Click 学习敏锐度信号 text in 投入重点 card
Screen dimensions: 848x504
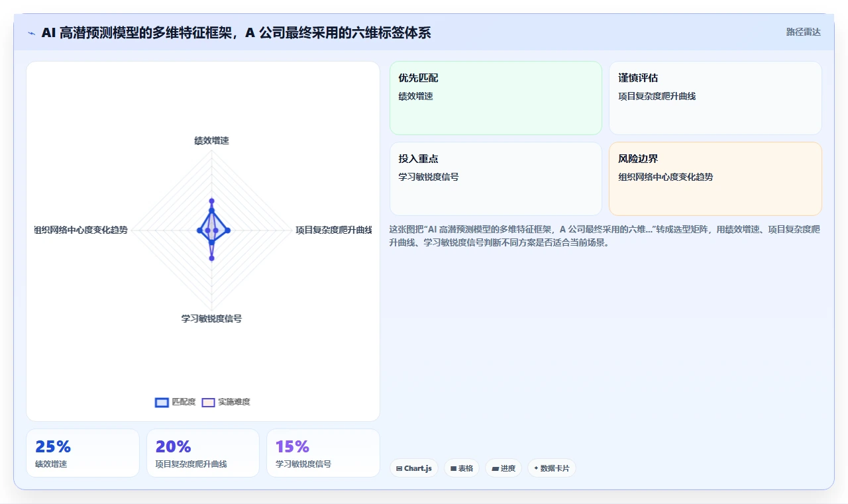pos(428,177)
